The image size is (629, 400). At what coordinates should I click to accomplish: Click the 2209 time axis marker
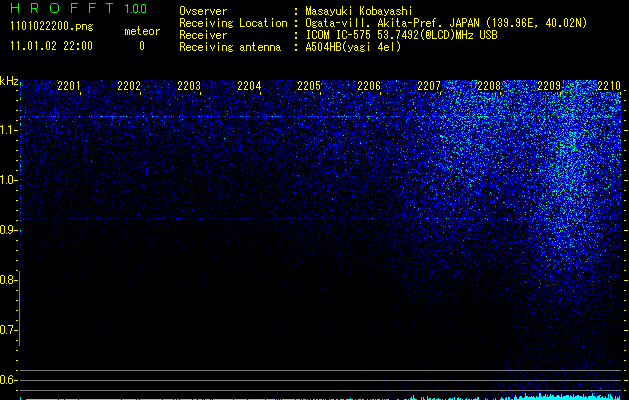pos(549,85)
